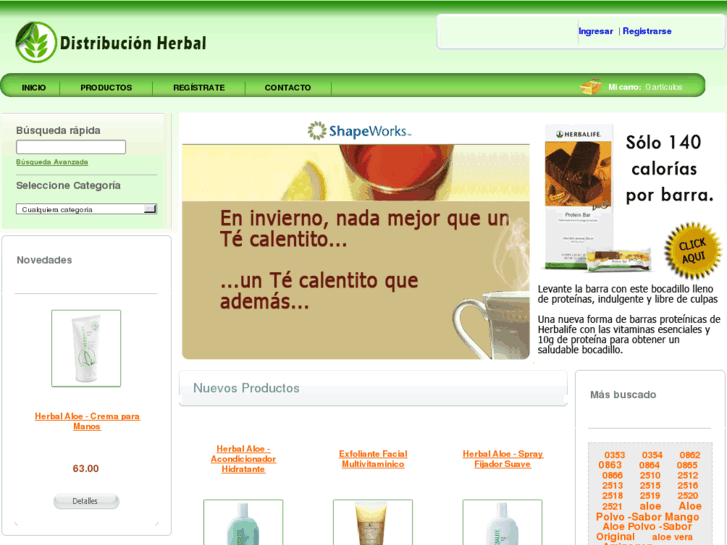Click the Novedades heading
This screenshot has height=545, width=727.
coord(45,260)
